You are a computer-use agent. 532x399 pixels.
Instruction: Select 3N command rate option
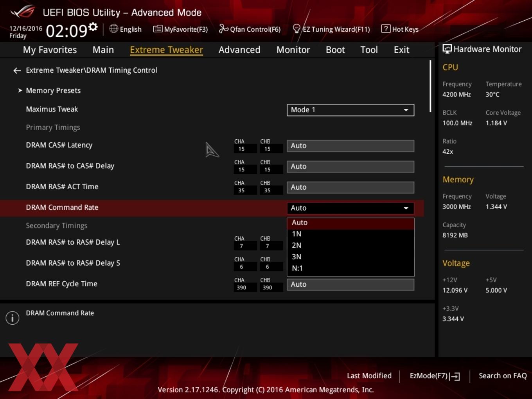tap(350, 257)
